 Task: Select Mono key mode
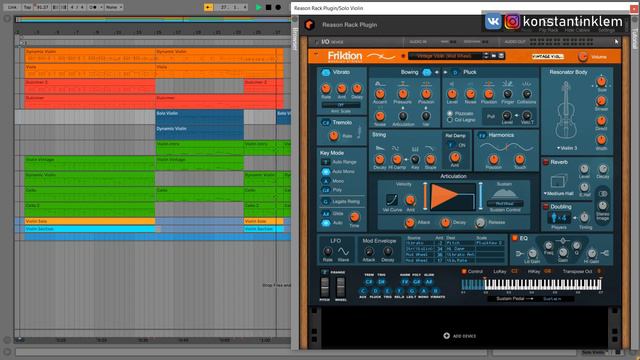pyautogui.click(x=326, y=181)
